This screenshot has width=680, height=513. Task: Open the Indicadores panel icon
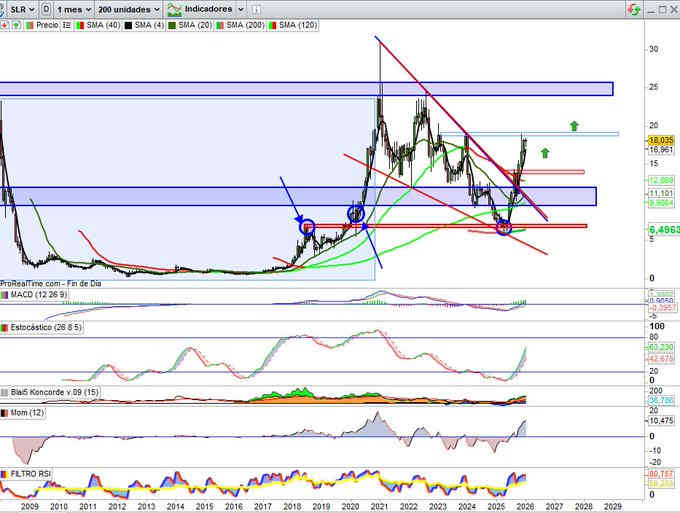tap(174, 9)
